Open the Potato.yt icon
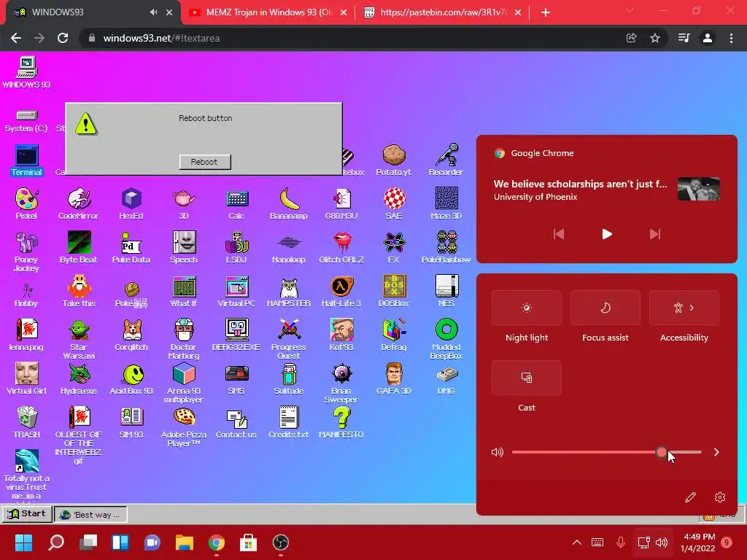Image resolution: width=747 pixels, height=560 pixels. [394, 160]
